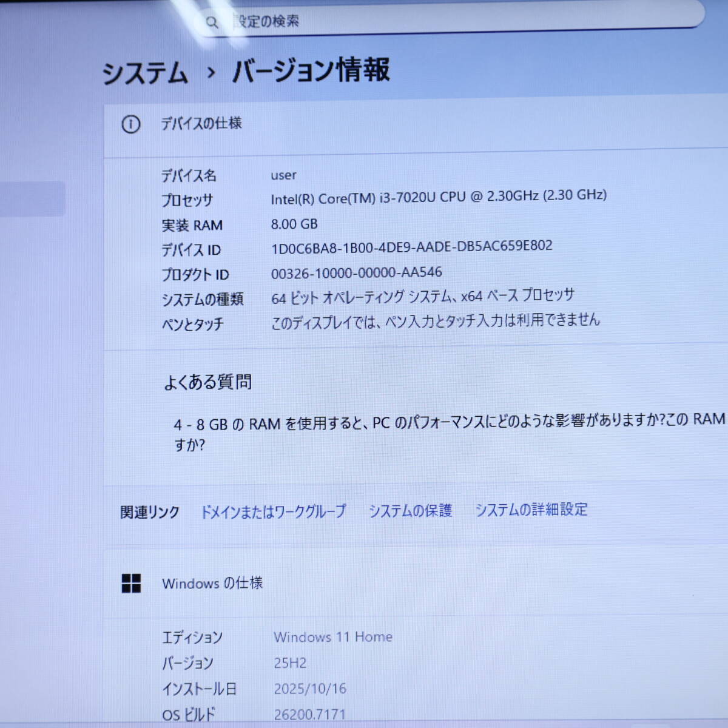Select the バージョン情報 breadcrumb title
The image size is (728, 728).
click(311, 70)
